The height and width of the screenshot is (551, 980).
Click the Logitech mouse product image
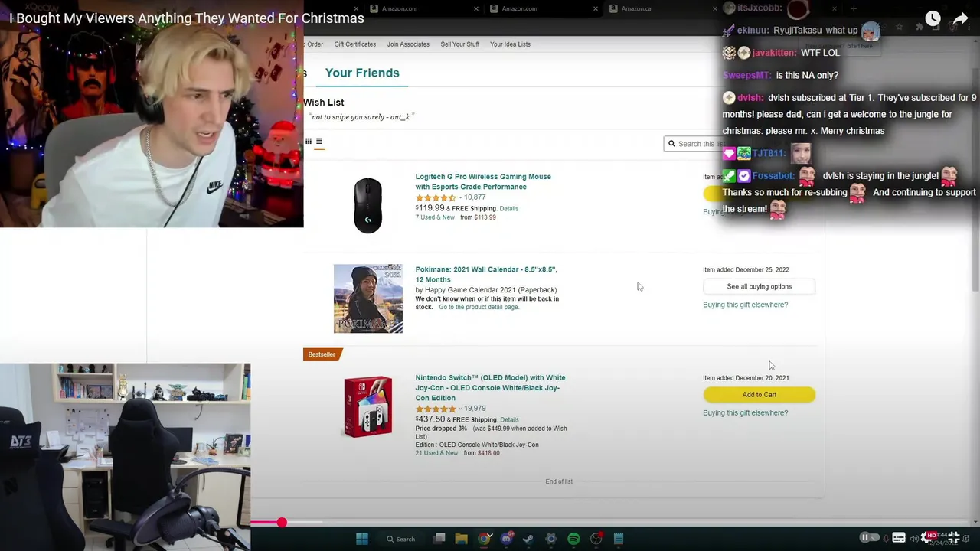(367, 205)
